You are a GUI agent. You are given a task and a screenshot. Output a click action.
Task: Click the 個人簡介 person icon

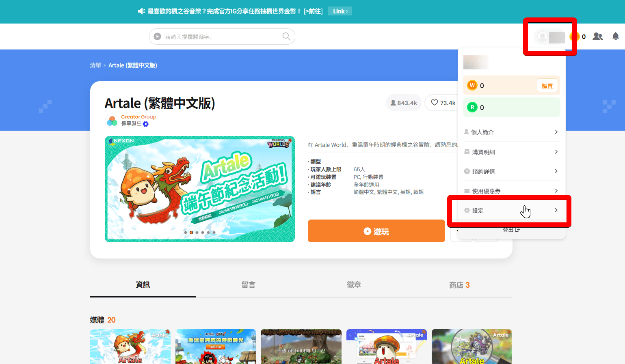click(x=467, y=131)
